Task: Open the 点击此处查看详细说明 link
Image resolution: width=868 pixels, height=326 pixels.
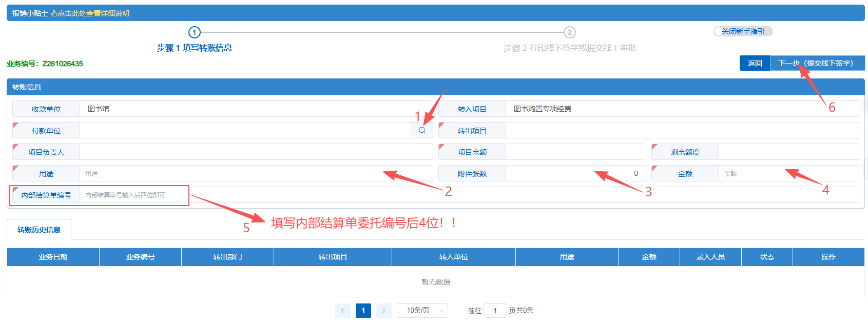Action: pyautogui.click(x=93, y=13)
